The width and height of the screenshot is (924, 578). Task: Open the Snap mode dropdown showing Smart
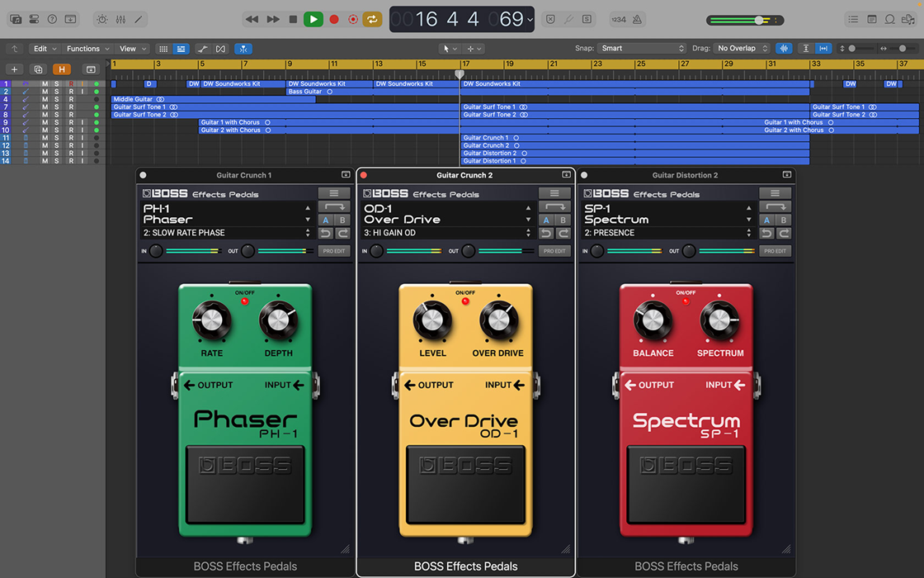coord(641,49)
